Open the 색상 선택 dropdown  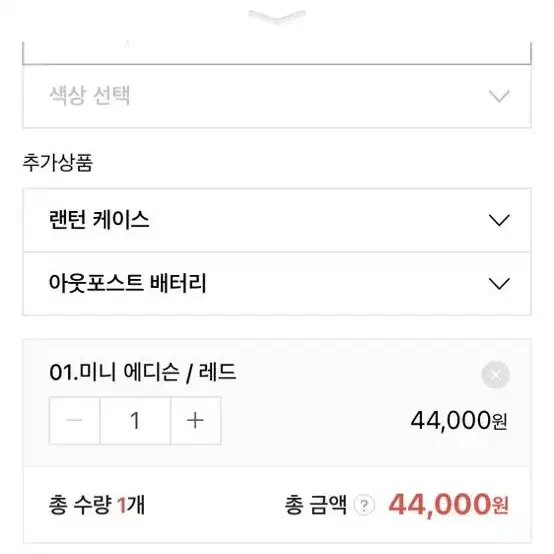click(x=277, y=96)
